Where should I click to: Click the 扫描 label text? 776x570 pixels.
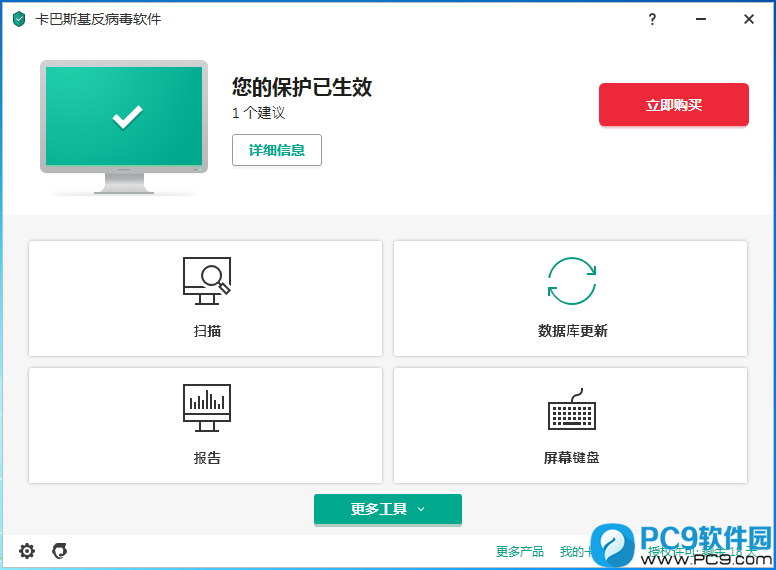[x=207, y=331]
